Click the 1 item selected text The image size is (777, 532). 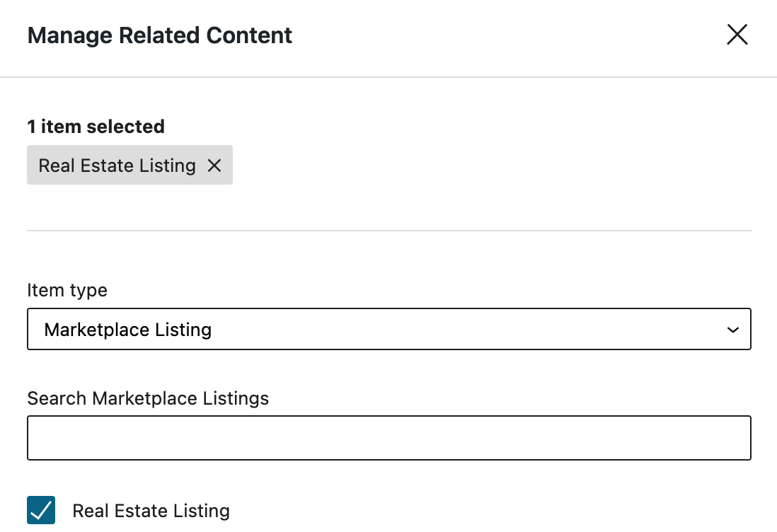click(96, 127)
